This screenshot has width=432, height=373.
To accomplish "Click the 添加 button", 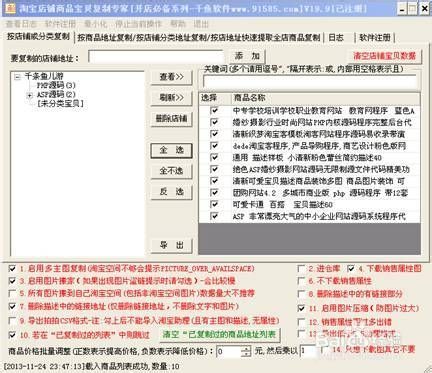I will [247, 56].
